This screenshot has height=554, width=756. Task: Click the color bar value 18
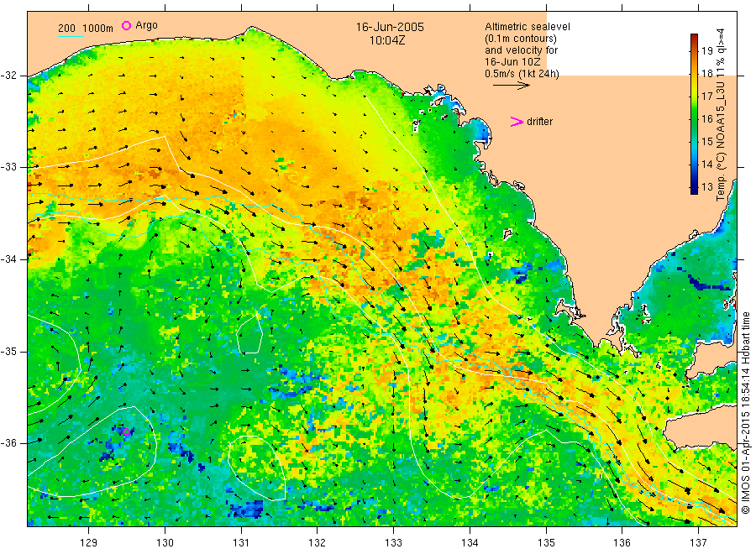(x=706, y=73)
